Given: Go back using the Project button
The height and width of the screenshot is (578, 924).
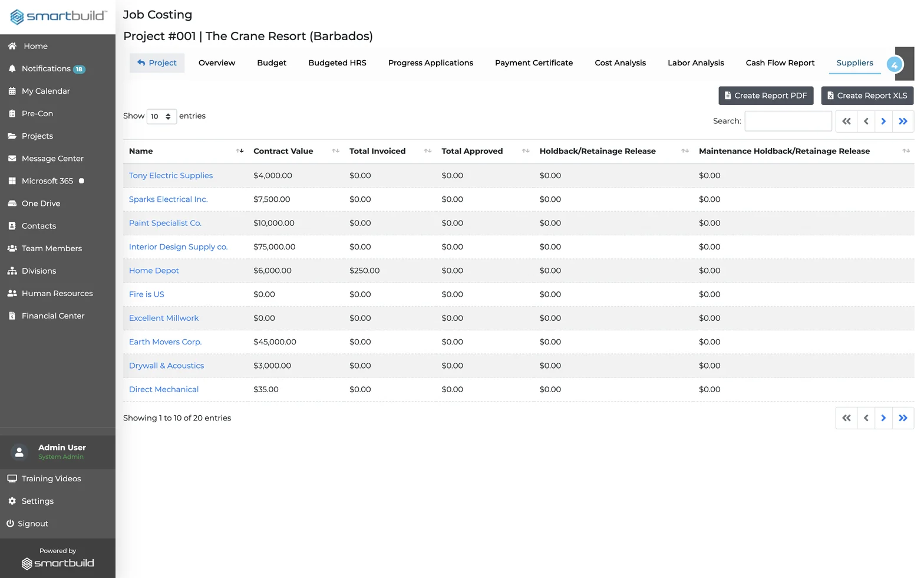Looking at the screenshot, I should click(x=157, y=63).
